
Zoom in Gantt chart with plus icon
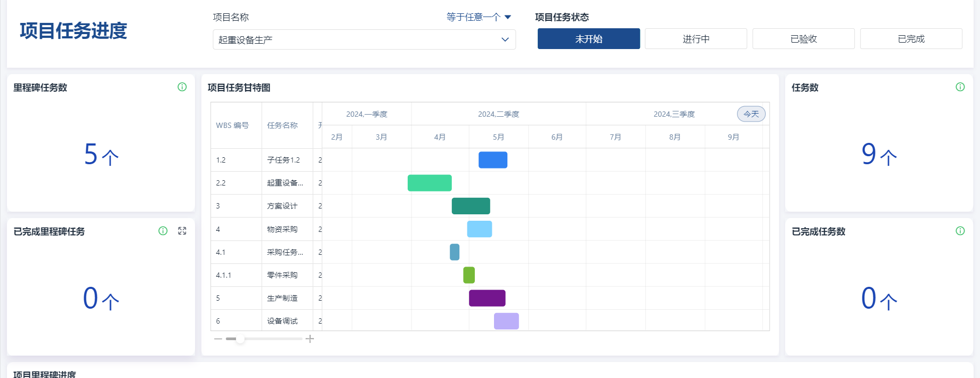310,339
